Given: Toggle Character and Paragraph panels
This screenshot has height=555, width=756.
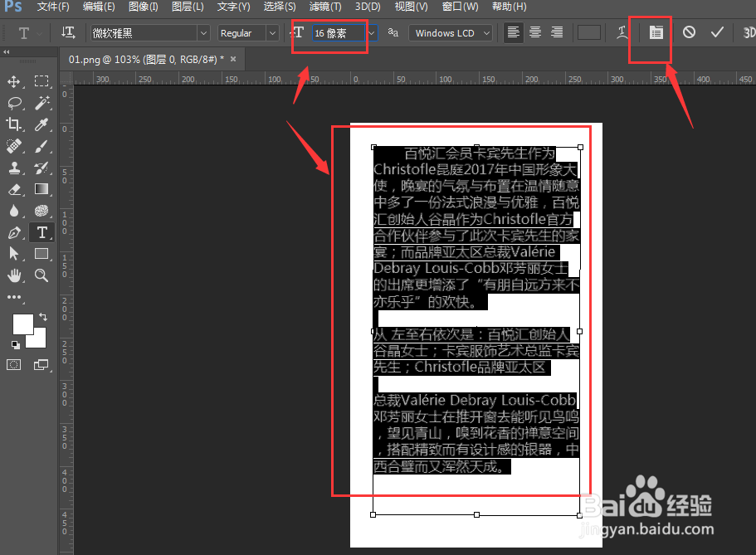Looking at the screenshot, I should point(656,33).
